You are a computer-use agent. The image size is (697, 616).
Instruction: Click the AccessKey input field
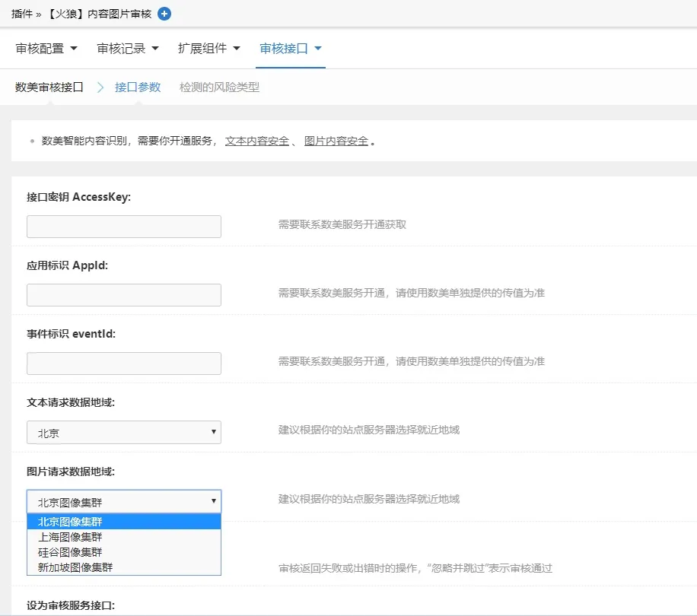pyautogui.click(x=123, y=226)
